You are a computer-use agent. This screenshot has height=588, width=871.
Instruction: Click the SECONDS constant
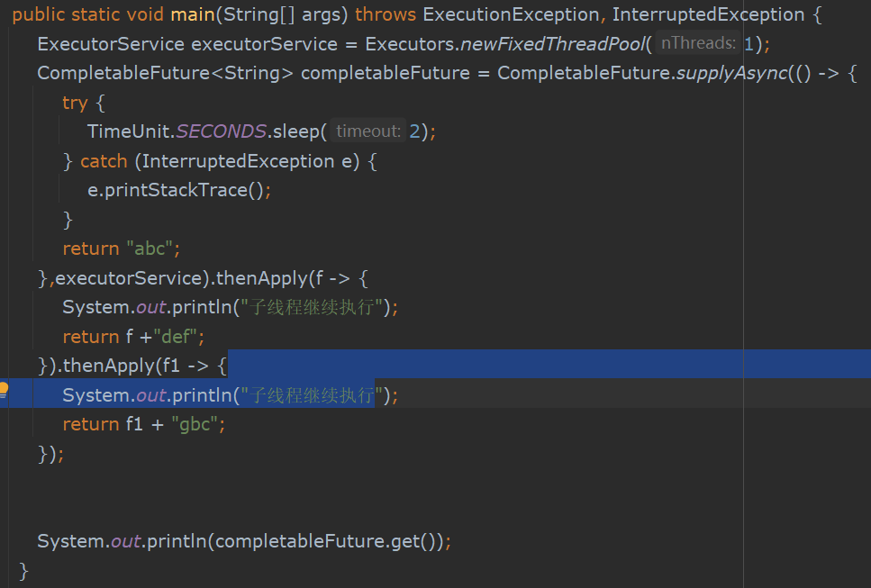click(221, 131)
